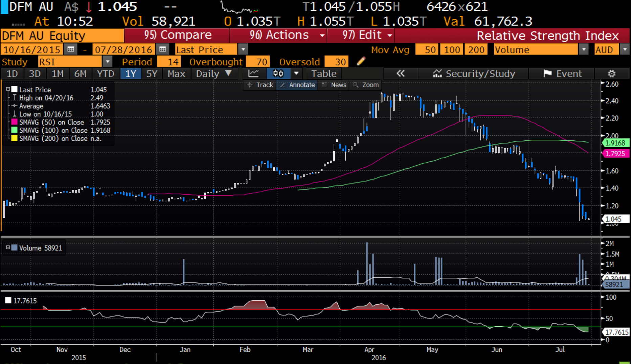Click the 1.045 last price axis label
This screenshot has width=631, height=364.
[616, 219]
